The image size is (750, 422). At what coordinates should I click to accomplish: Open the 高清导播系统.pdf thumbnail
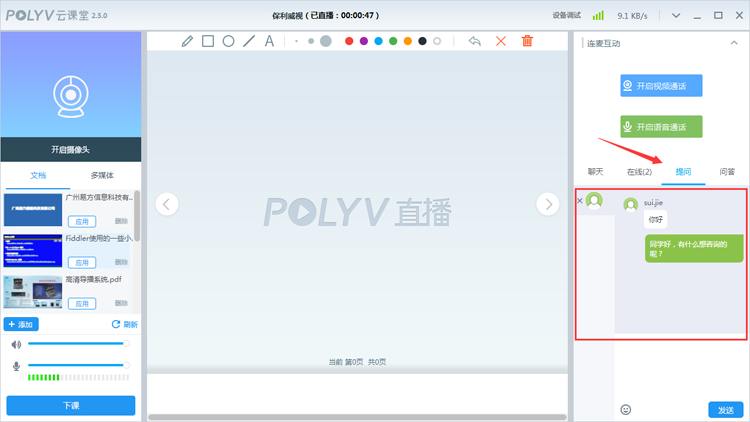click(33, 292)
